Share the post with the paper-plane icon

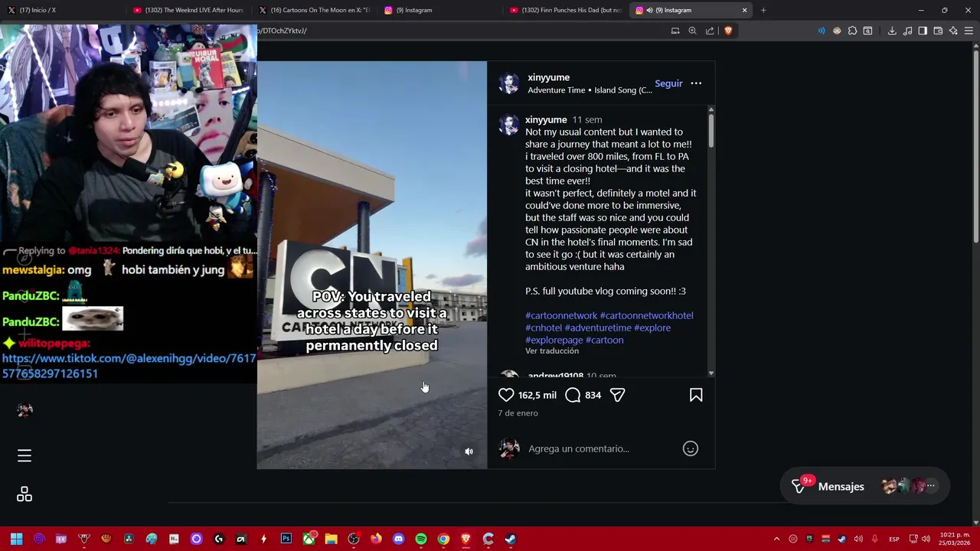pos(617,395)
